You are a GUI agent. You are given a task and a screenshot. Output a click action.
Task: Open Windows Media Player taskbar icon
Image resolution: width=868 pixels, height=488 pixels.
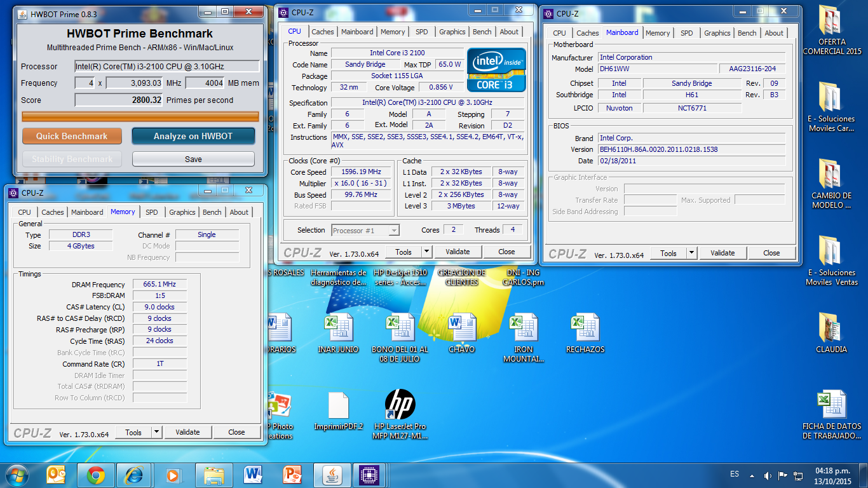click(172, 475)
